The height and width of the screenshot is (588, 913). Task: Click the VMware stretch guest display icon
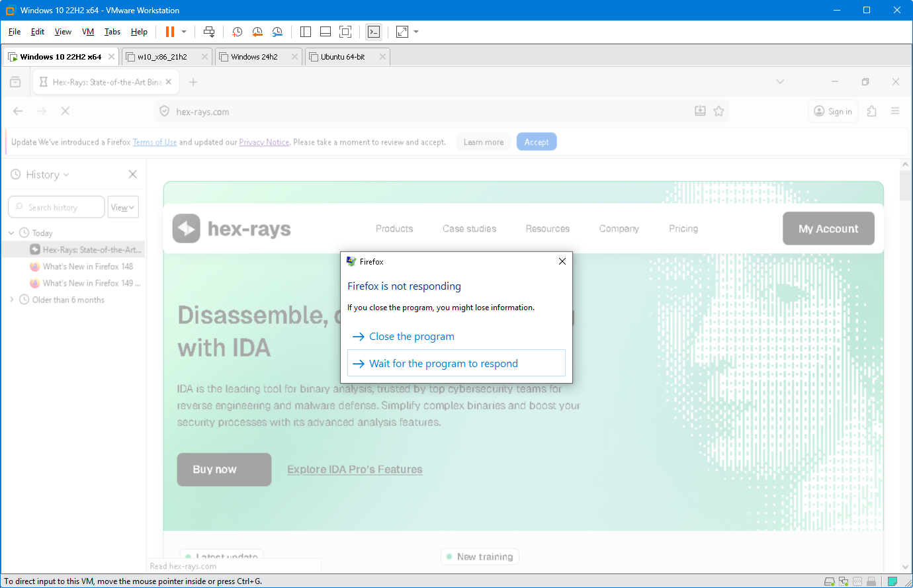click(402, 32)
